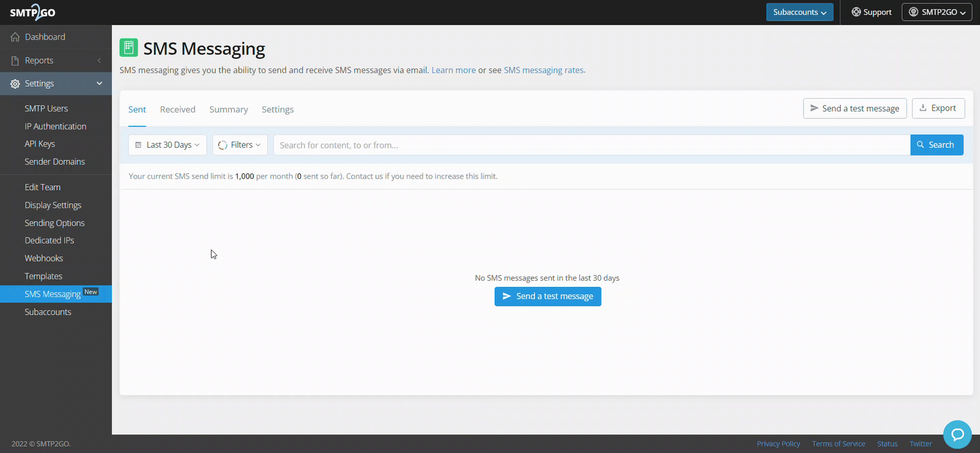Viewport: 980px width, 453px height.
Task: Open the live chat bubble
Action: click(957, 434)
